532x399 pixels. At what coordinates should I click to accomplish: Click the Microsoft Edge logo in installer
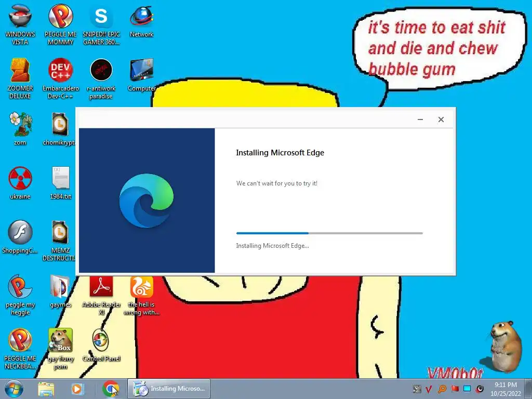tap(147, 200)
